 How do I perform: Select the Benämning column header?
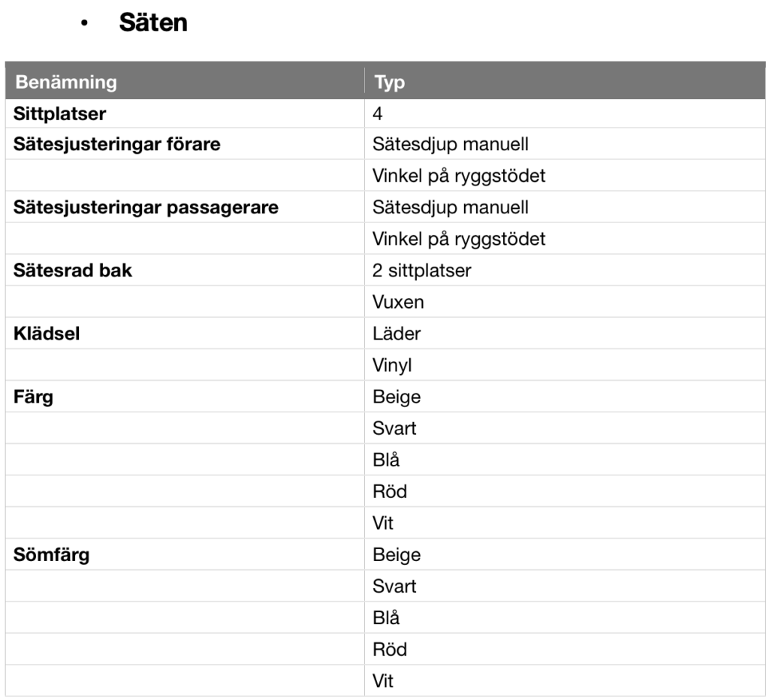[66, 82]
